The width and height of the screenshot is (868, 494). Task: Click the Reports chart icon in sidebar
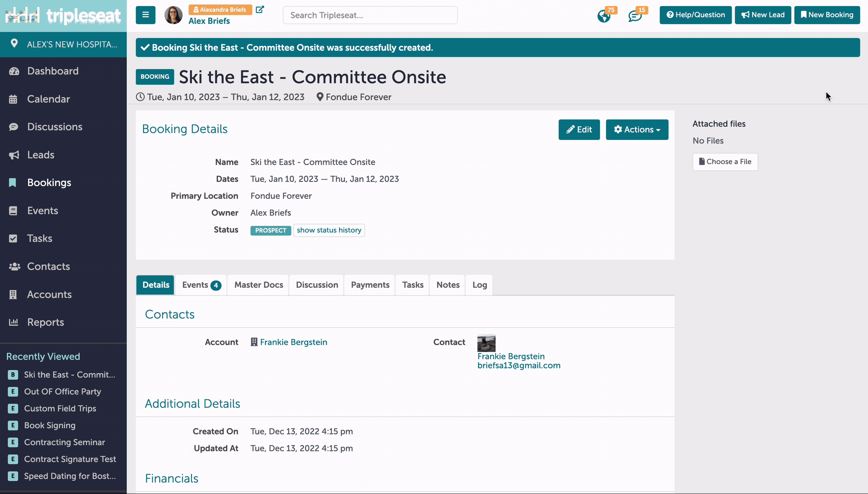13,322
